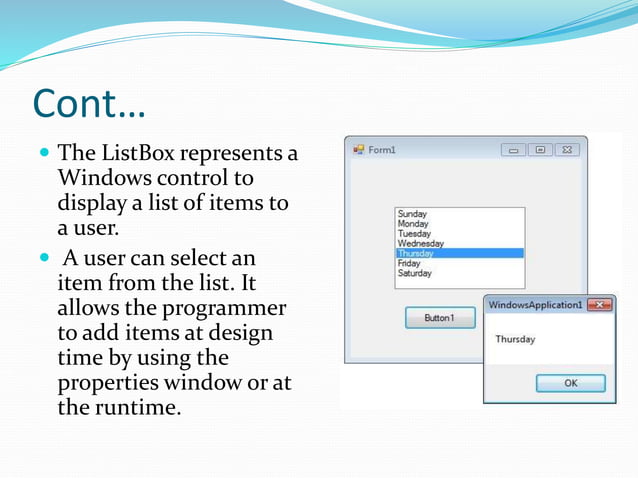Click the Form1 title bar text
The image size is (638, 478).
[x=382, y=150]
